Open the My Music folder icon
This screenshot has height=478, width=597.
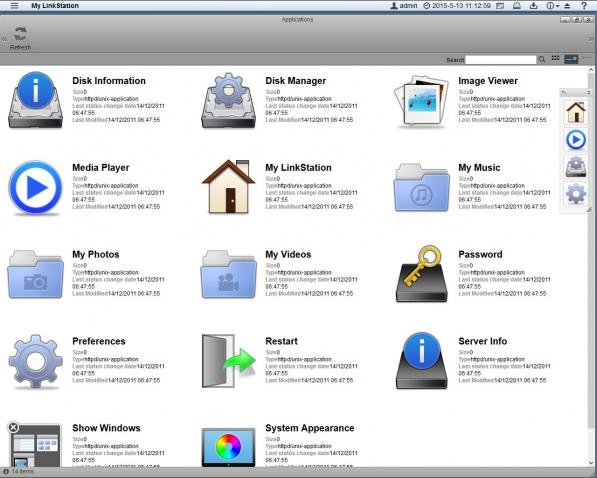(421, 187)
